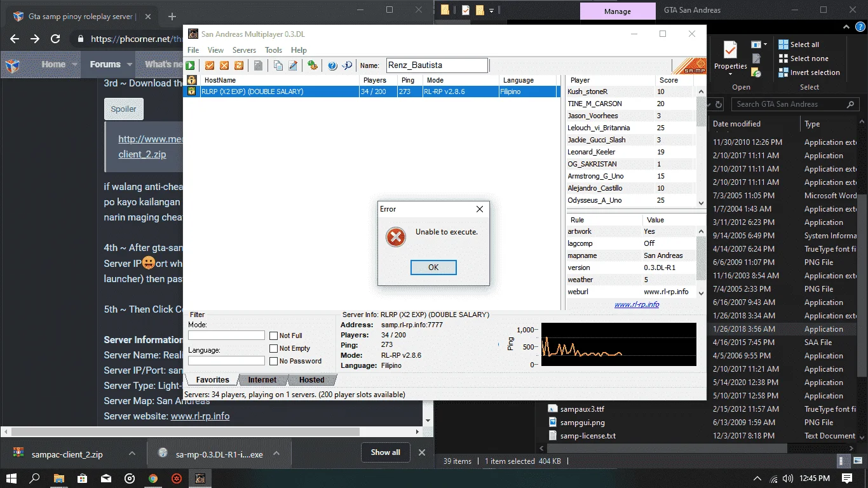Enable the Not Empty filter checkbox

click(273, 348)
